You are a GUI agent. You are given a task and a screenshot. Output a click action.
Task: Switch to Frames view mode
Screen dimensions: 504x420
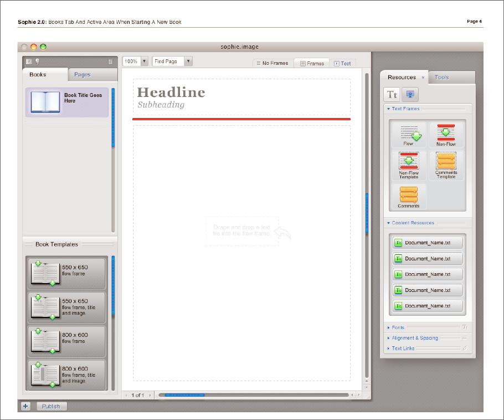[x=312, y=63]
